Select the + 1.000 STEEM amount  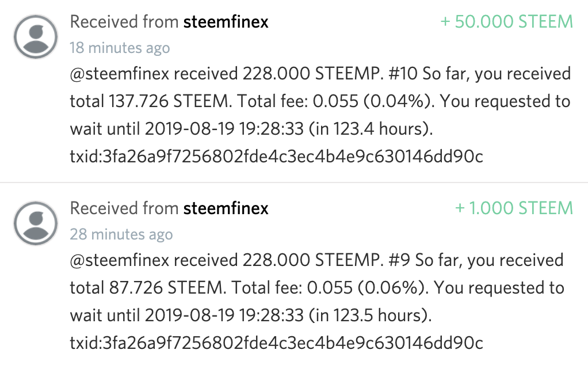514,208
